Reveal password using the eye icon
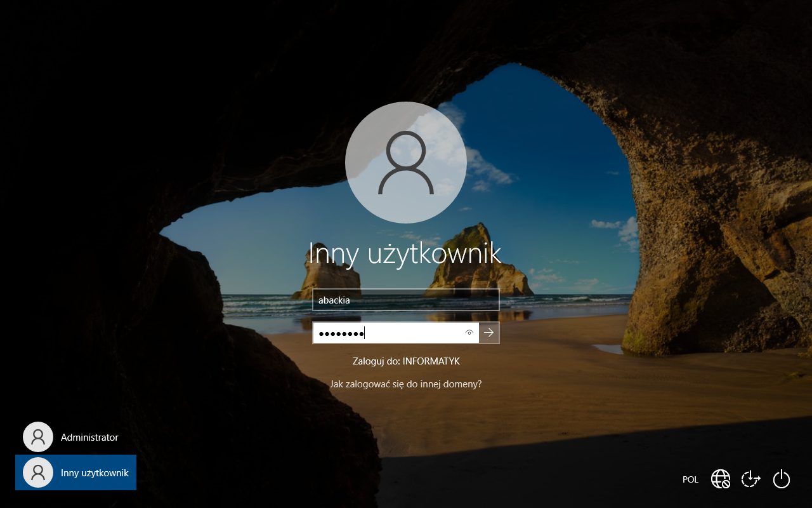Image resolution: width=812 pixels, height=508 pixels. click(x=469, y=333)
